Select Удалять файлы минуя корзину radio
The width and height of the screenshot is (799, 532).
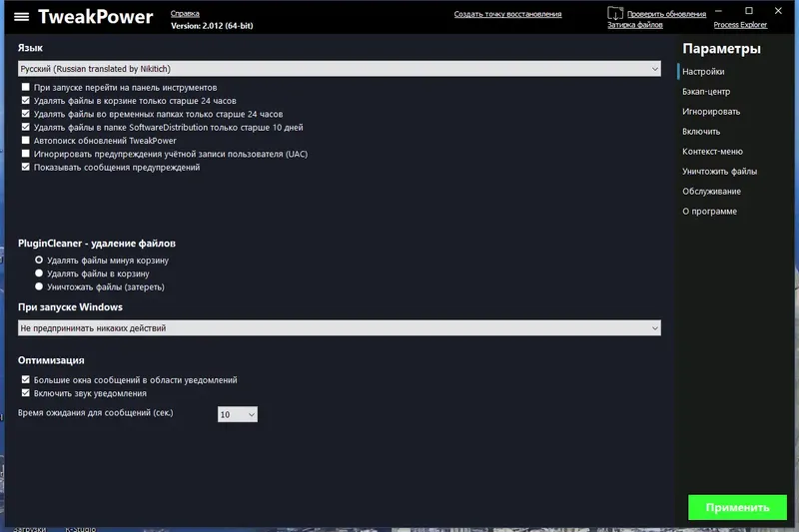tap(39, 260)
